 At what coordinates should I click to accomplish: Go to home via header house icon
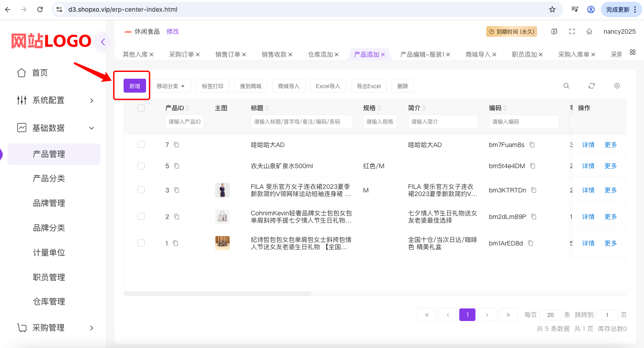[589, 31]
